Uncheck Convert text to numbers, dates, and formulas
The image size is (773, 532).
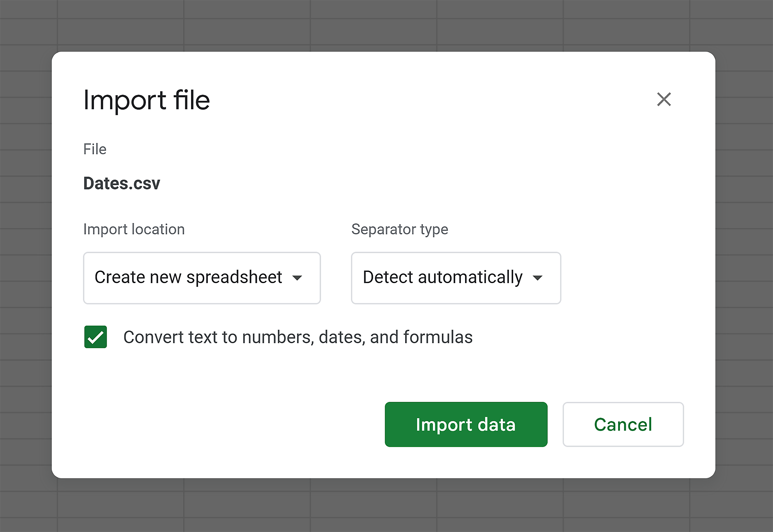pos(96,337)
